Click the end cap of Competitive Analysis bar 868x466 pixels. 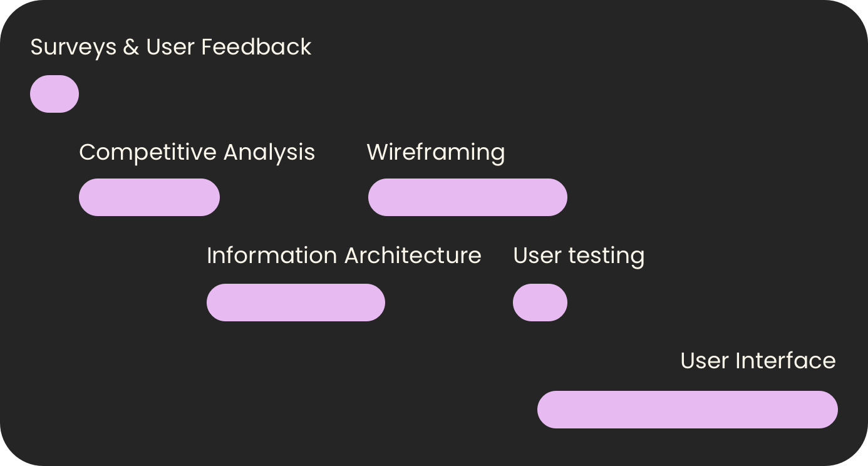click(210, 197)
